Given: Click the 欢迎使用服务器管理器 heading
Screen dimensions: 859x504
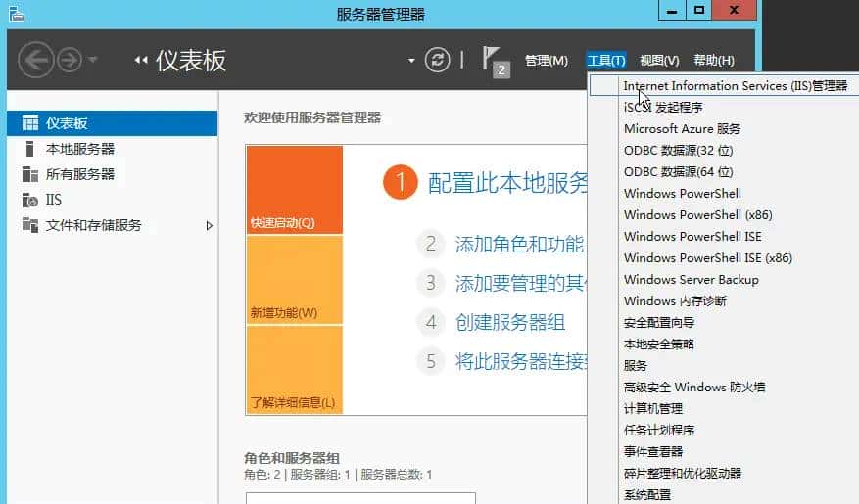Looking at the screenshot, I should click(x=312, y=117).
